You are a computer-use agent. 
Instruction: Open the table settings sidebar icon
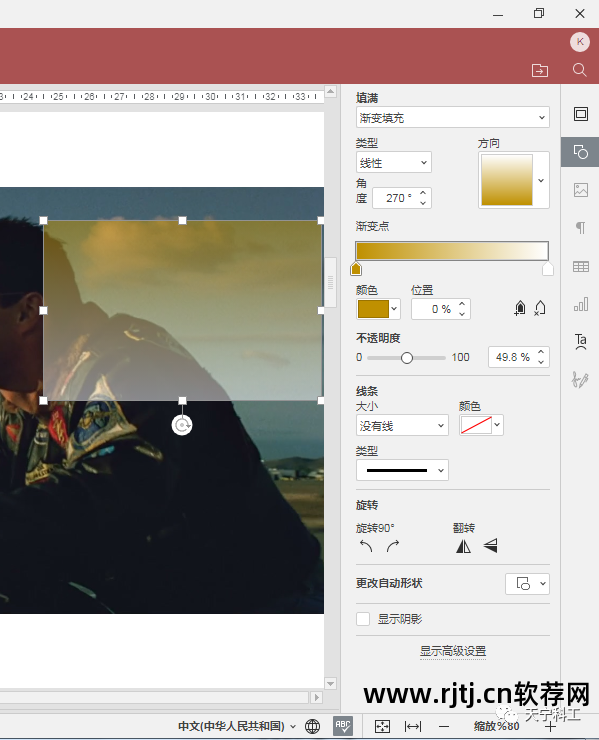(x=581, y=267)
